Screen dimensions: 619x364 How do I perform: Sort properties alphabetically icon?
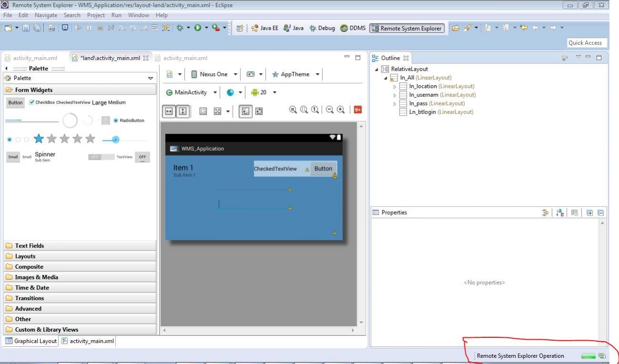[x=560, y=213]
